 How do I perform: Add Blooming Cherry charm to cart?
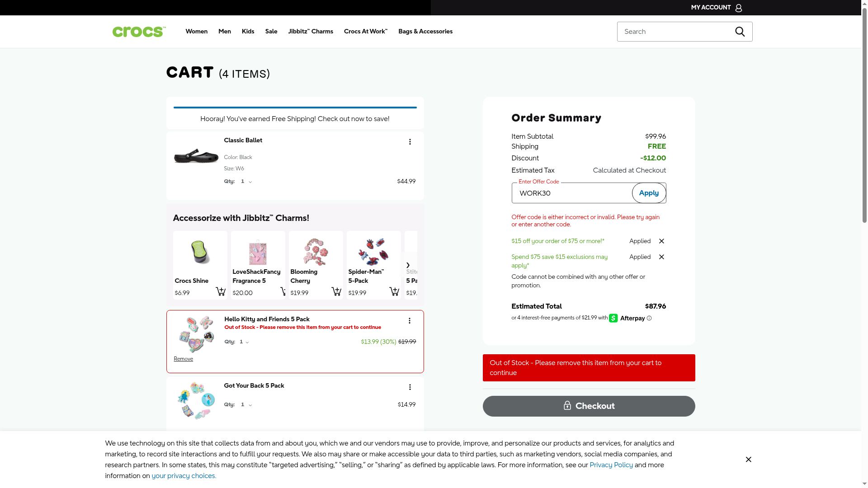tap(336, 291)
